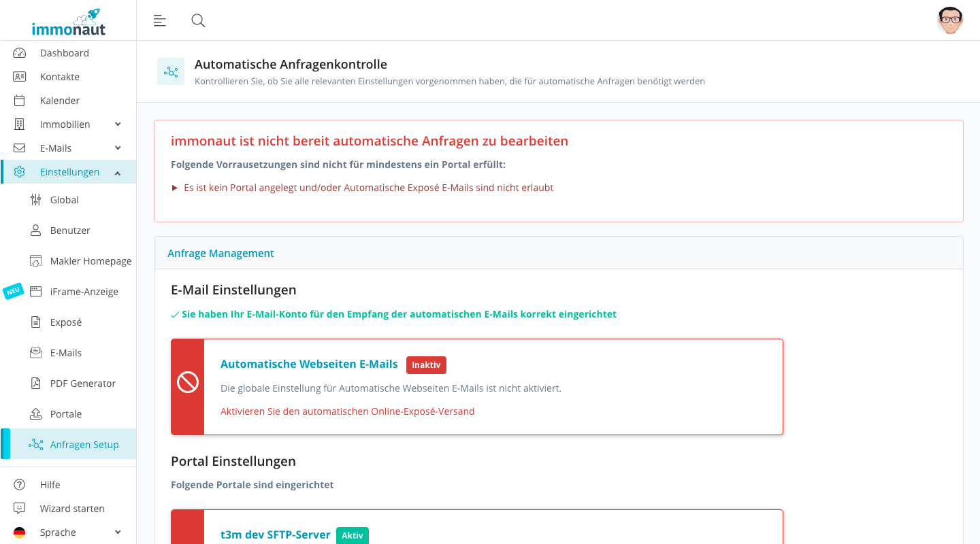Click 'Automatische Anfragenkontrolle' page title
This screenshot has height=544, width=980.
click(x=291, y=65)
